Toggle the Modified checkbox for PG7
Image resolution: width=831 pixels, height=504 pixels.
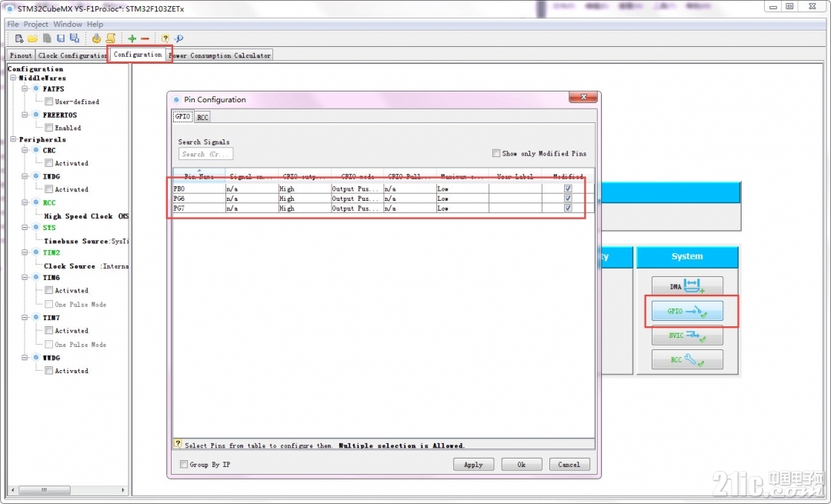568,209
